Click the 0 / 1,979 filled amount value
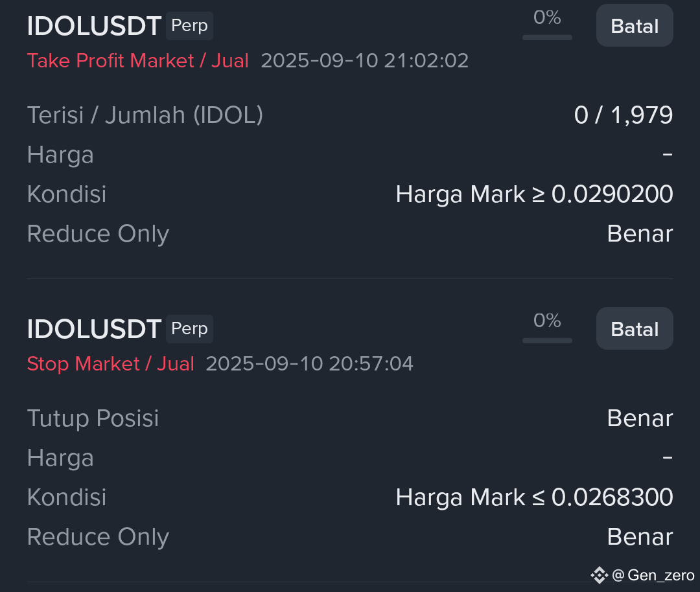 pos(624,115)
